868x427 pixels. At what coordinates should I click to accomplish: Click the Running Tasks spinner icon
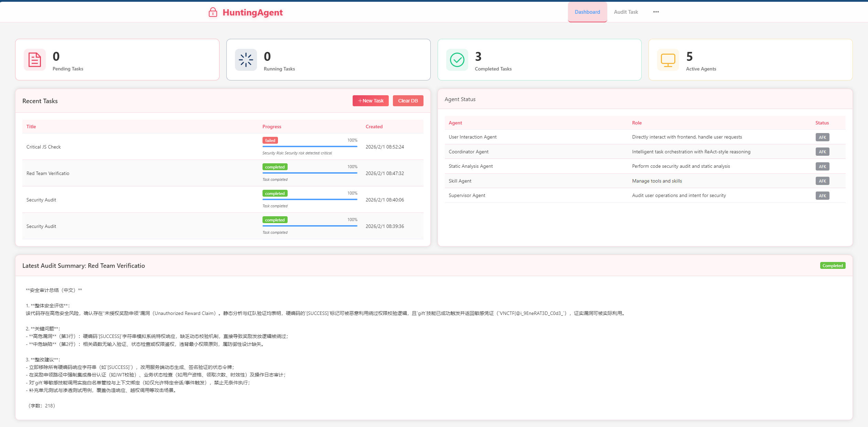point(246,60)
